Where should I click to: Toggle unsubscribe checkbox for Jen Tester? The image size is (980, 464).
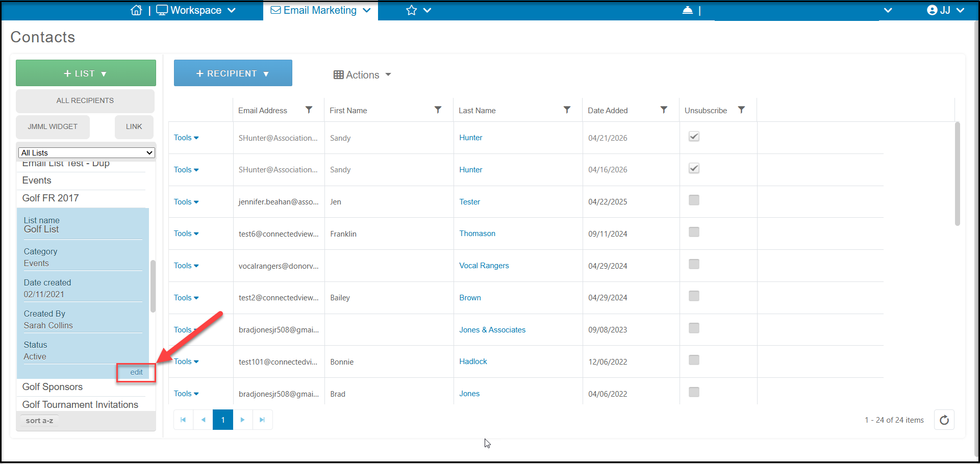[694, 200]
